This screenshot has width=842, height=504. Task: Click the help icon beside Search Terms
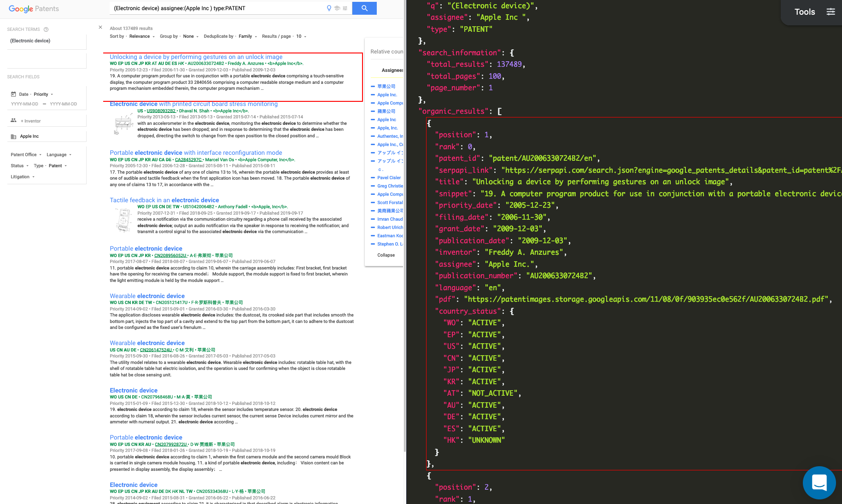click(x=46, y=29)
